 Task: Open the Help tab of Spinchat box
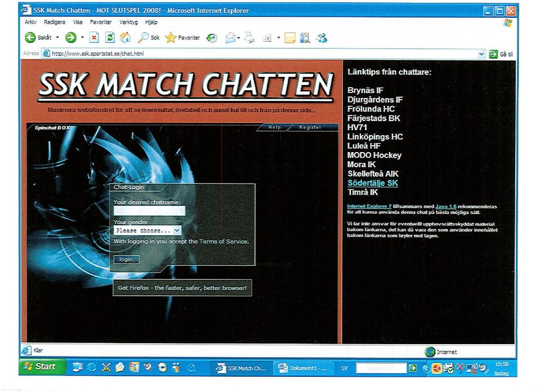tap(274, 127)
